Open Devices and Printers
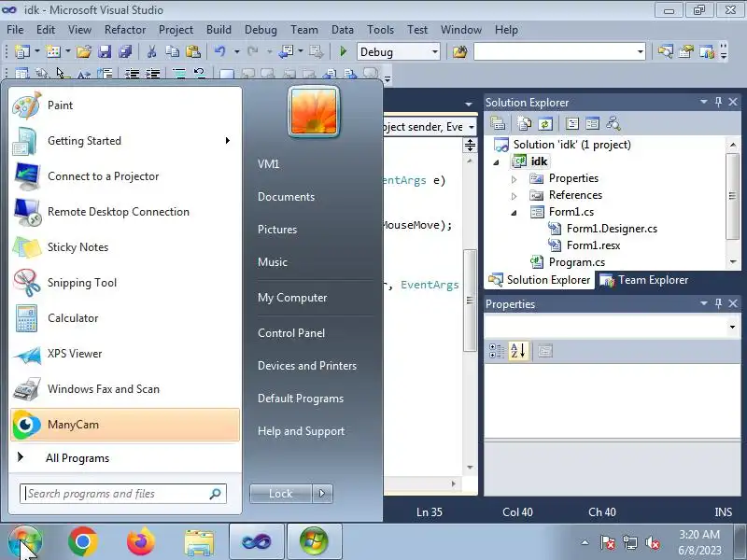This screenshot has height=560, width=747. tap(307, 366)
